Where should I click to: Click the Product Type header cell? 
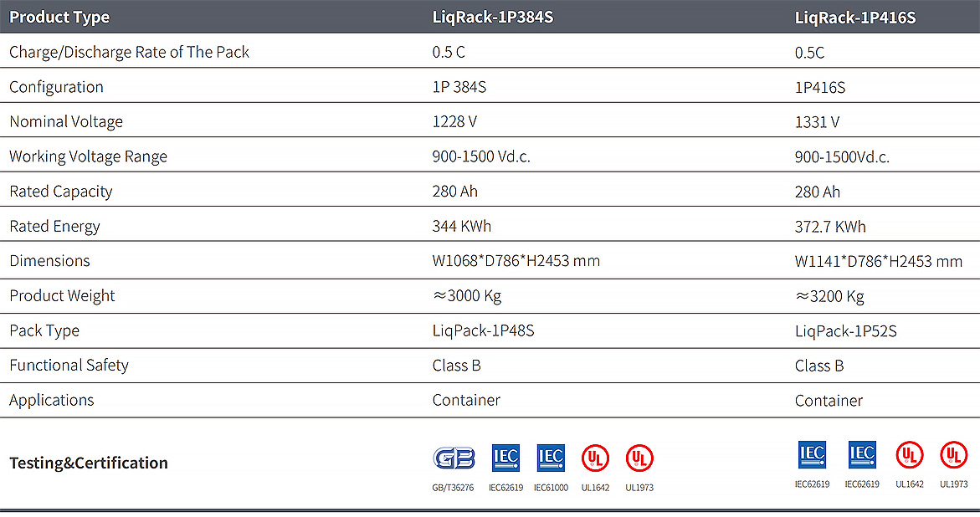point(59,17)
